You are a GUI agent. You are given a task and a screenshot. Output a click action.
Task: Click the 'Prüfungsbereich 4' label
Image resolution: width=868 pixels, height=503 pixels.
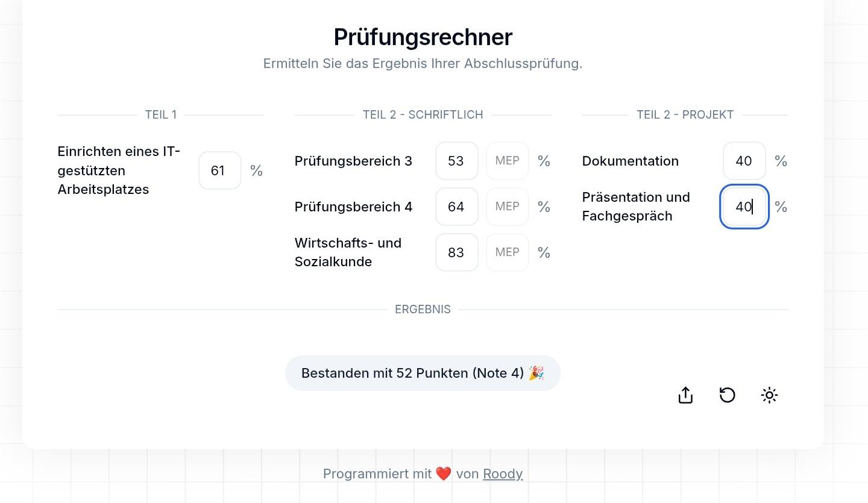pos(353,207)
